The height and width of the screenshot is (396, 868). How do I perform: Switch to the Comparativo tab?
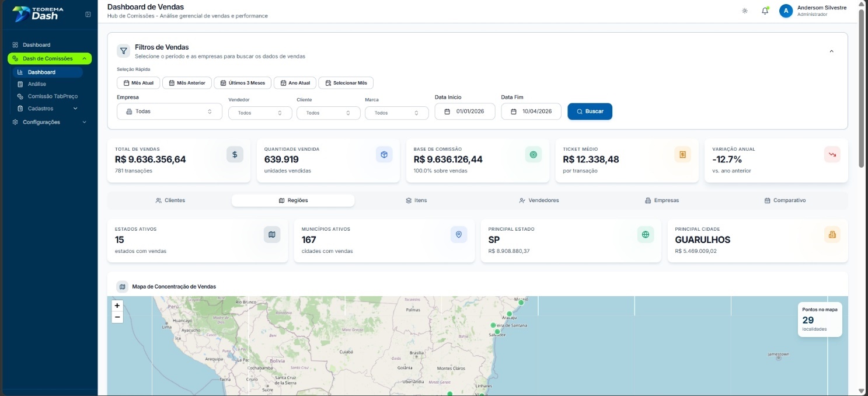click(785, 200)
